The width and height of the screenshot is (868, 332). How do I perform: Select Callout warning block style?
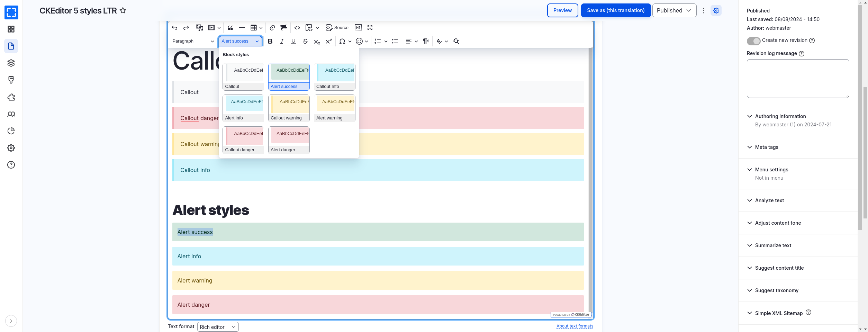289,108
